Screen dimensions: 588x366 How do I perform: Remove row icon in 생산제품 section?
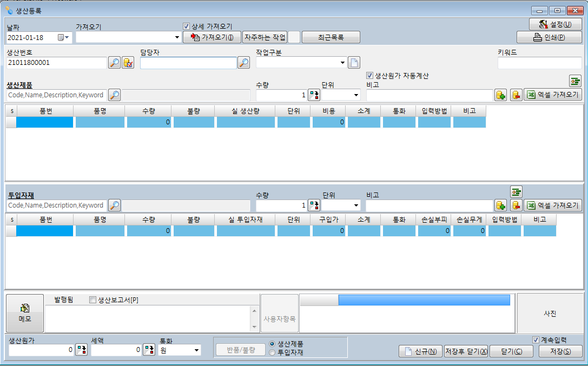[516, 95]
